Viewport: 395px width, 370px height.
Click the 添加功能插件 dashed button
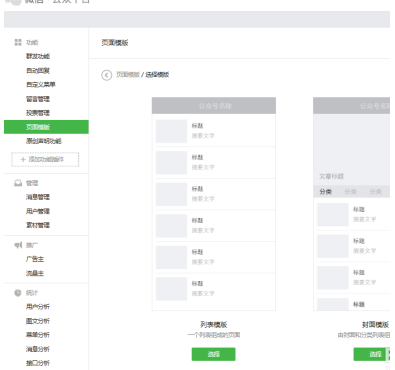pyautogui.click(x=45, y=159)
